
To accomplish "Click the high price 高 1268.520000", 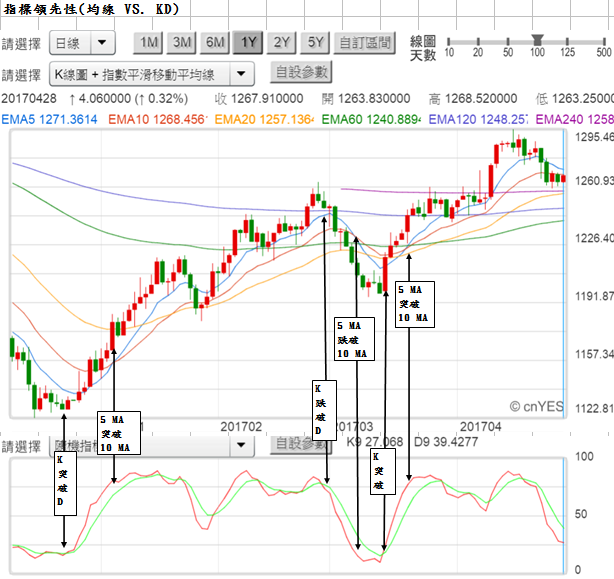I will click(x=473, y=99).
